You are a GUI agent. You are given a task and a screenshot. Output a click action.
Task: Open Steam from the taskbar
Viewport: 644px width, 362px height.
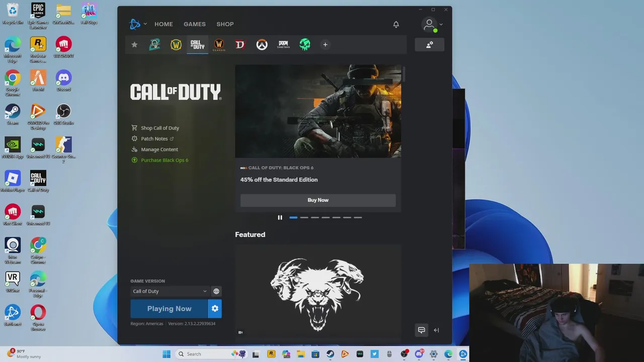[330, 354]
